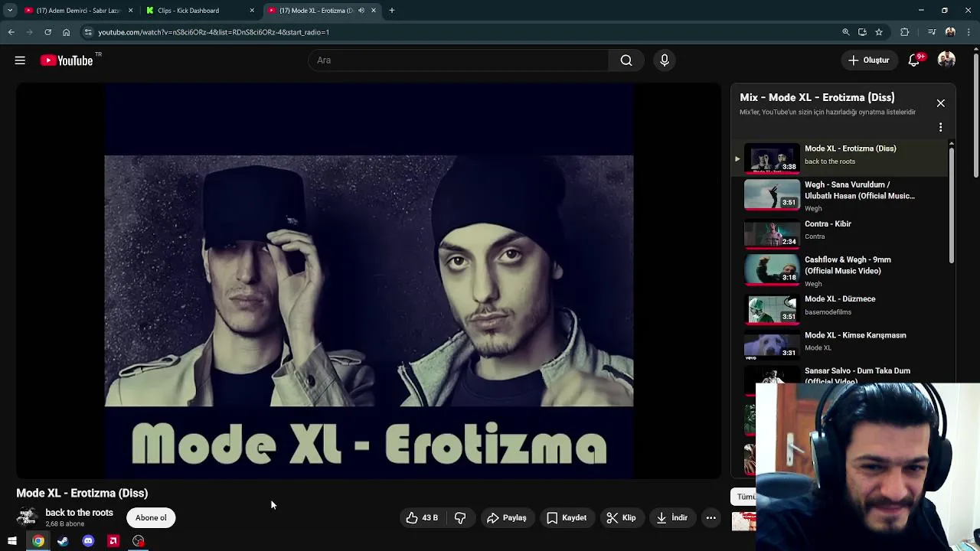Click the Sansar Salvo - Dum Taka Dum title

[x=857, y=376]
